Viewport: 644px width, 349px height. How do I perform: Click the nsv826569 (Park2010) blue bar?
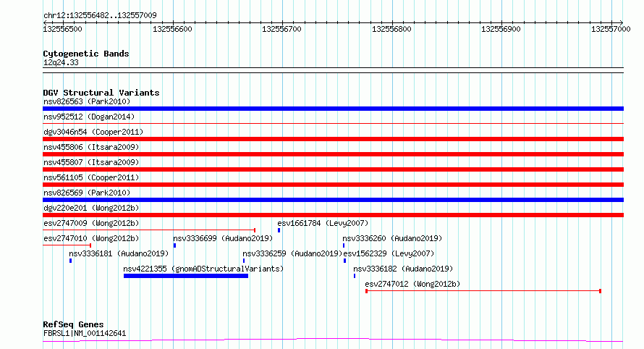[x=333, y=200]
